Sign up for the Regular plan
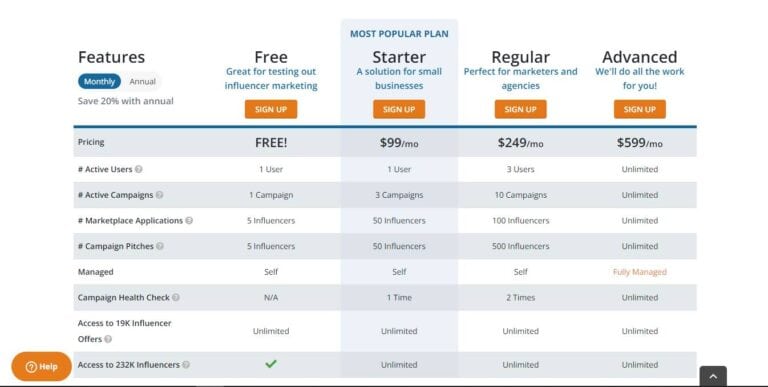768x387 pixels. click(520, 109)
